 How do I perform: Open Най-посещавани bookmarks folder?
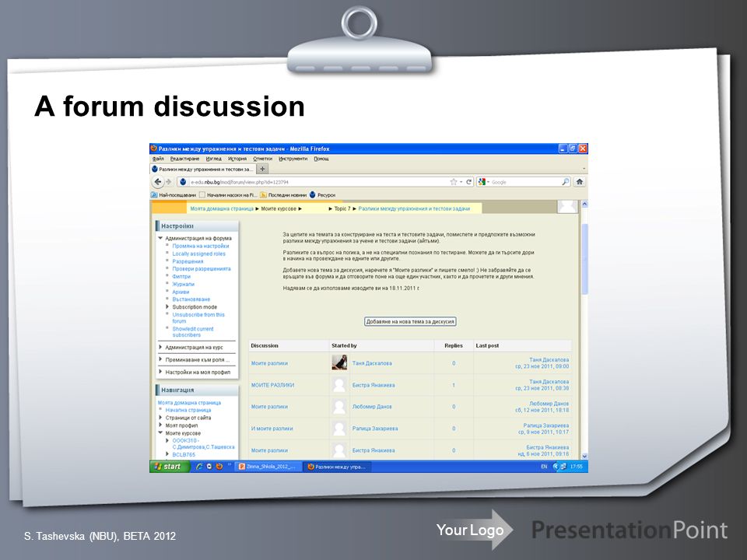click(174, 194)
